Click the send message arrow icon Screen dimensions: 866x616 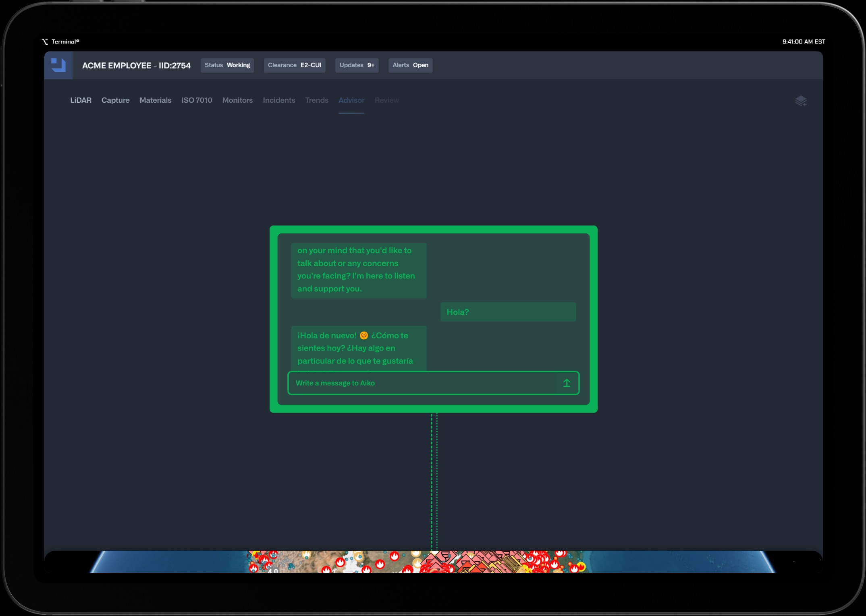coord(566,383)
